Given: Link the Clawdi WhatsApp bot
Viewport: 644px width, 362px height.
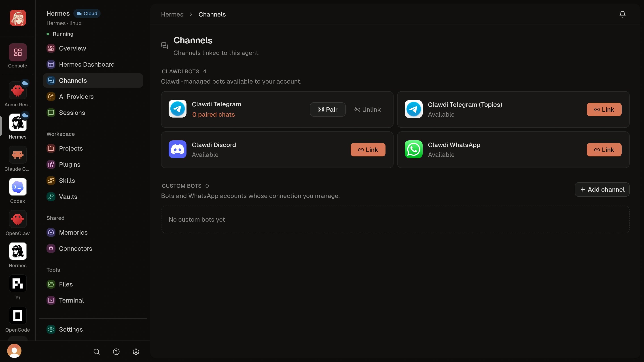Looking at the screenshot, I should tap(604, 150).
